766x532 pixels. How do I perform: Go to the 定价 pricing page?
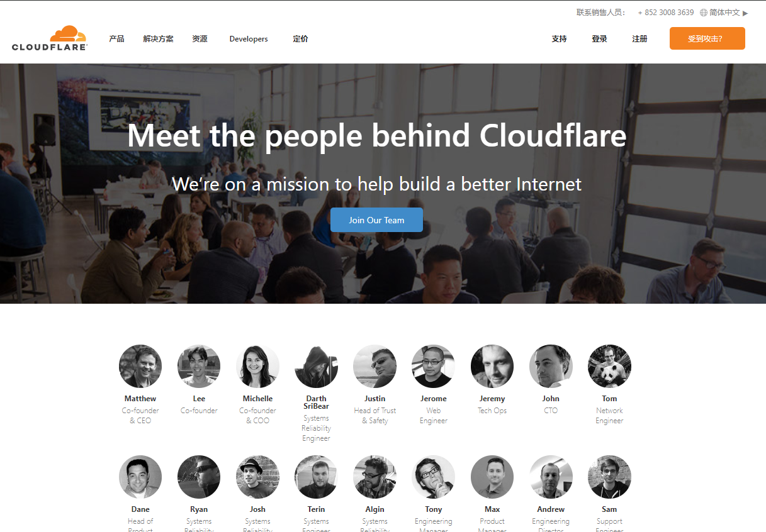coord(300,39)
